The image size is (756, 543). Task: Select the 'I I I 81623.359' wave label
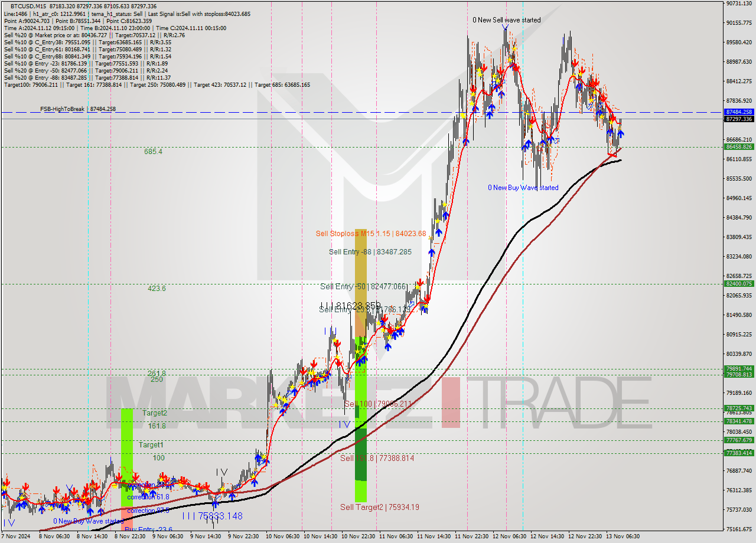tap(350, 306)
